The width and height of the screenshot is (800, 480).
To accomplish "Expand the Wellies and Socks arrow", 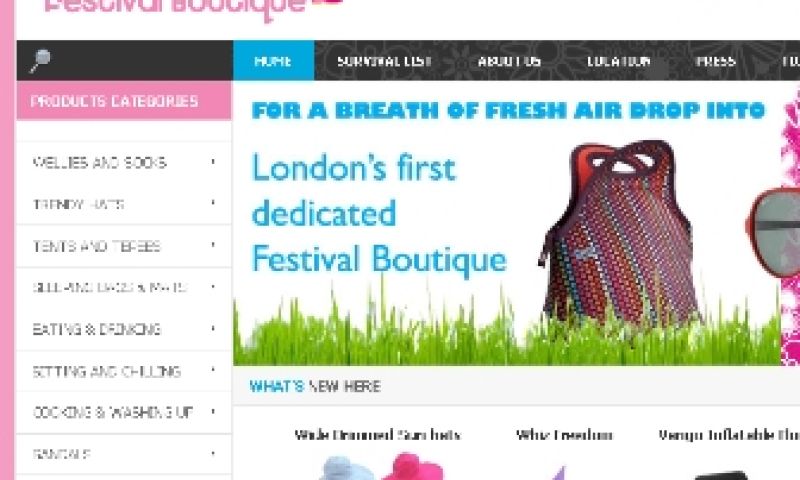I will [213, 162].
